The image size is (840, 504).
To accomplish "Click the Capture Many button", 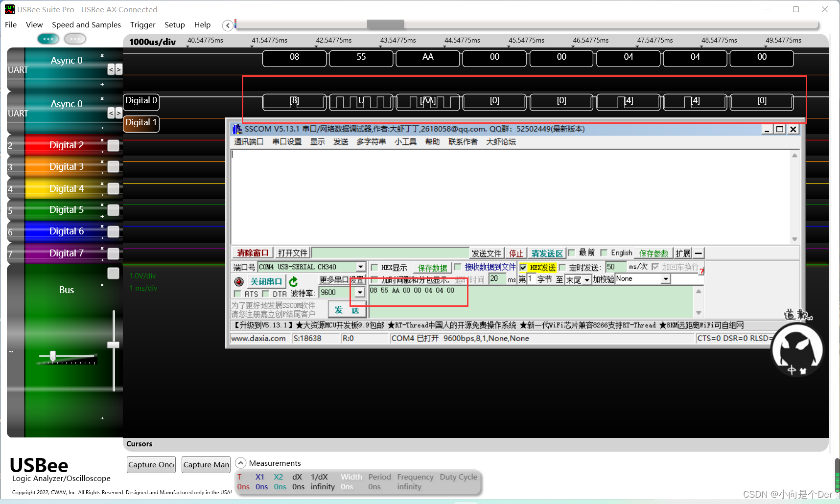I will tap(206, 465).
